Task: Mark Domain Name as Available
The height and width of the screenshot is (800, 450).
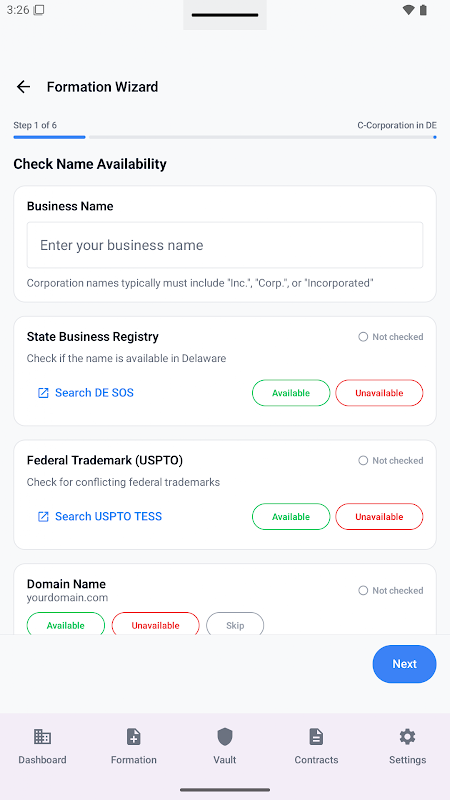Action: point(66,623)
